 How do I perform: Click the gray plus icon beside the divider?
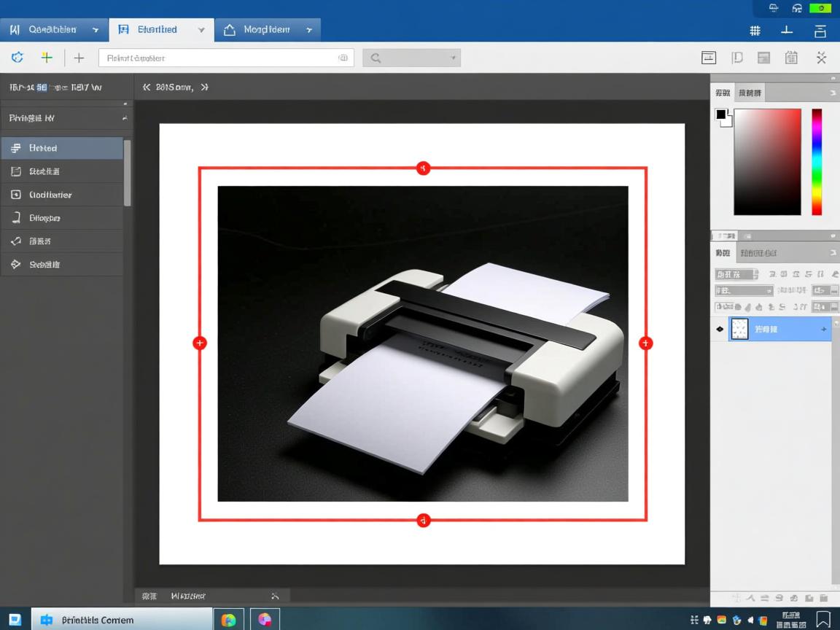[x=79, y=58]
